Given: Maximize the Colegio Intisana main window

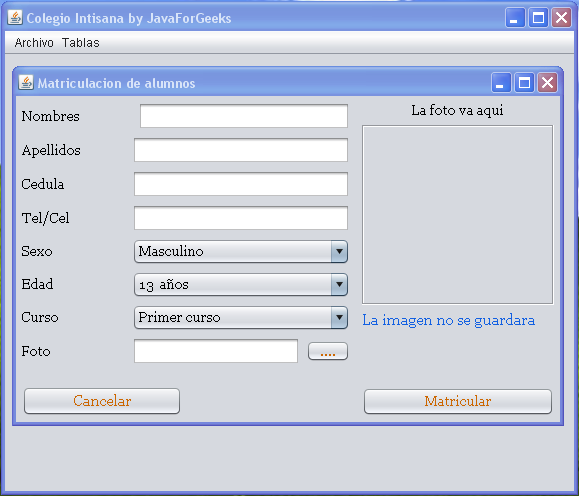Looking at the screenshot, I should (538, 18).
